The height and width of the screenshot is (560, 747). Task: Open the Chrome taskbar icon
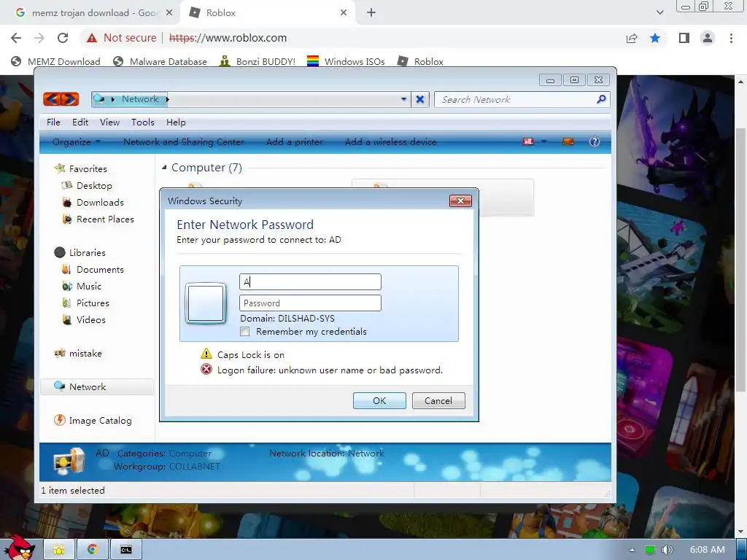(93, 550)
